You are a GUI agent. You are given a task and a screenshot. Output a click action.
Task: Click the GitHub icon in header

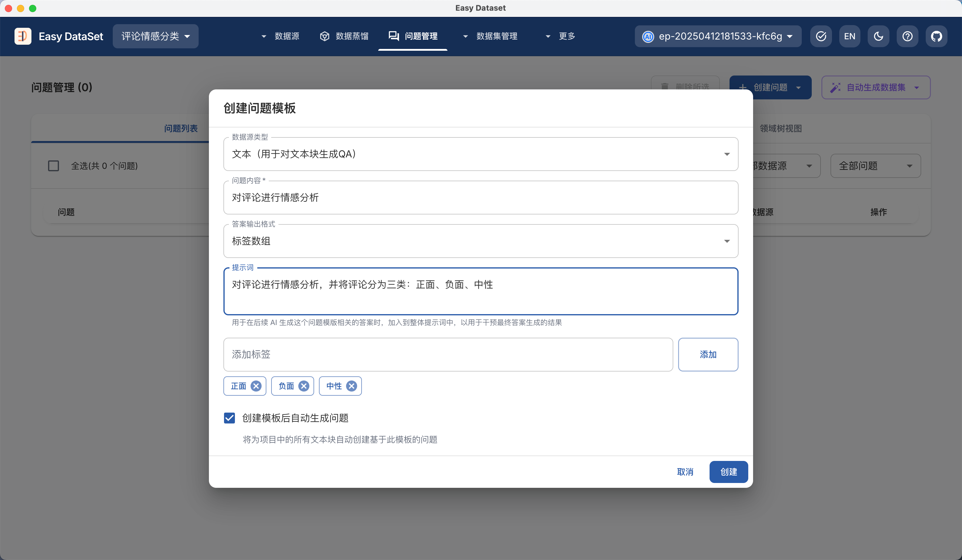tap(936, 36)
